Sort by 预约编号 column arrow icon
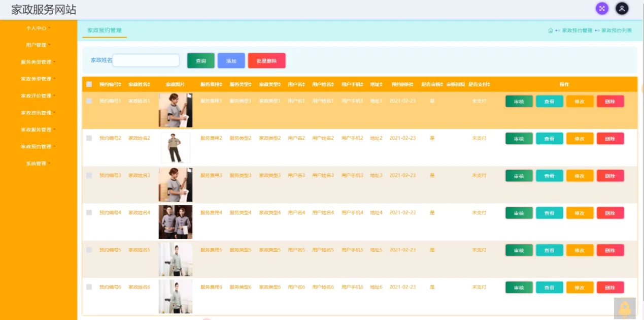Screen dimensions: 644x320 point(120,84)
